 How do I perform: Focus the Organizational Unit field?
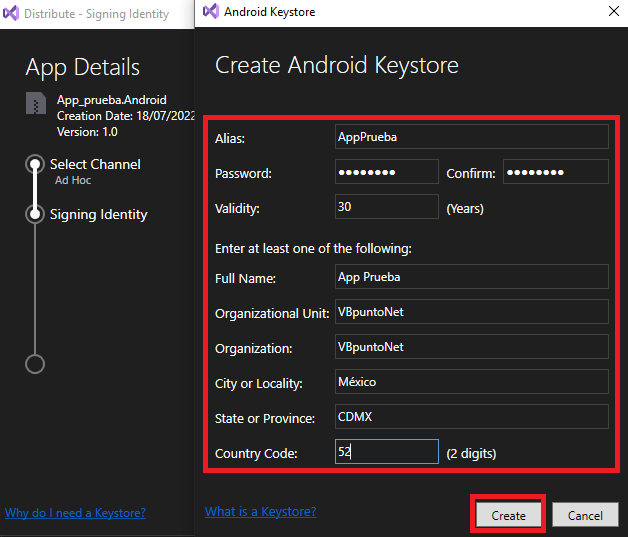coord(472,312)
